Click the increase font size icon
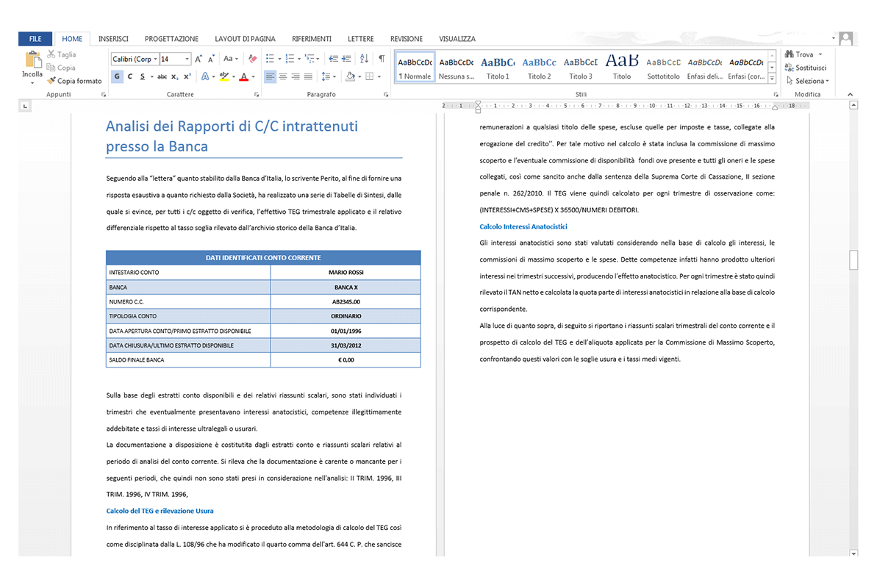Viewport: 877px width, 588px height. coord(198,59)
